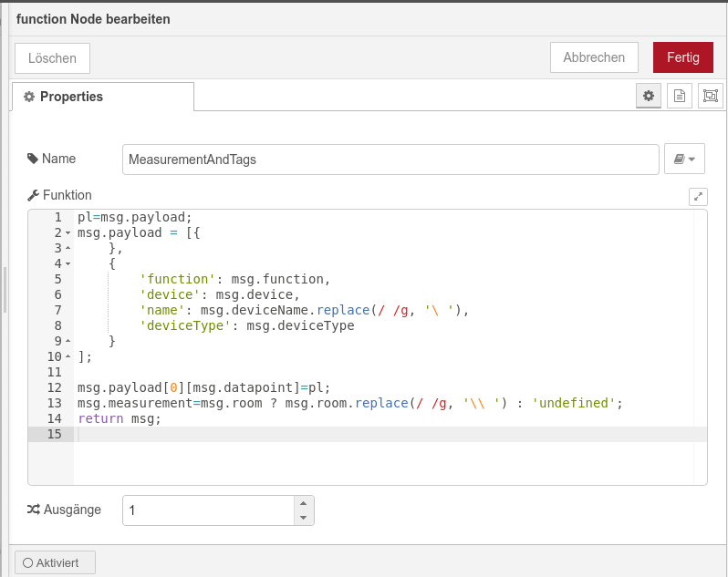Open node description document icon
728x577 pixels.
tap(679, 96)
